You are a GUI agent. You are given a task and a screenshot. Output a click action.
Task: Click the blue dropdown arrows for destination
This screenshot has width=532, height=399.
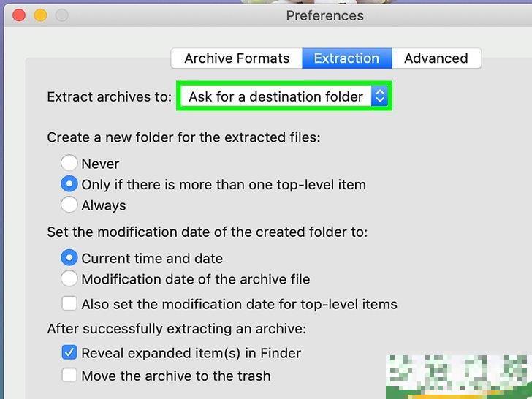tap(379, 96)
